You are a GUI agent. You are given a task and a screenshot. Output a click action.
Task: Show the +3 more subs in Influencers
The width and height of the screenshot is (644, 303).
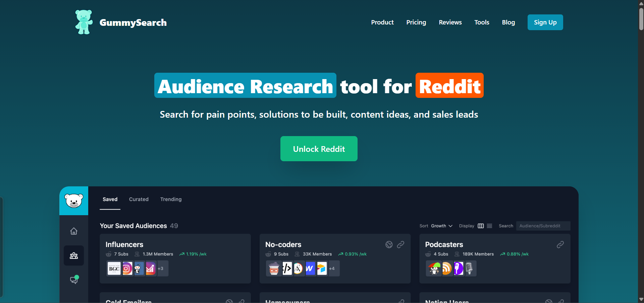tap(161, 268)
